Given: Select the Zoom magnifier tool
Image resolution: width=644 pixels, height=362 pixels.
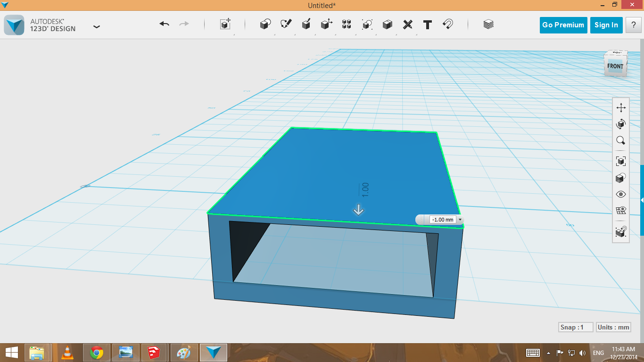Looking at the screenshot, I should [x=621, y=140].
